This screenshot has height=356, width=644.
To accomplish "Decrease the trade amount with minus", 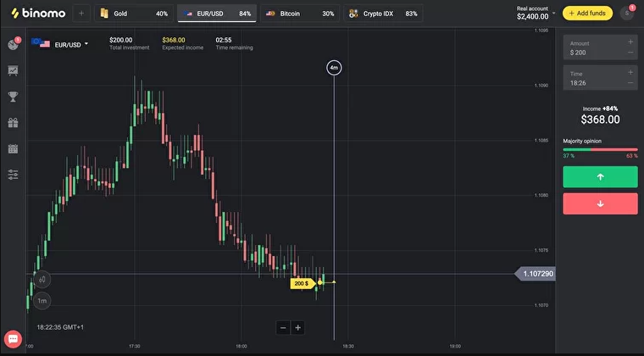I will tap(630, 53).
